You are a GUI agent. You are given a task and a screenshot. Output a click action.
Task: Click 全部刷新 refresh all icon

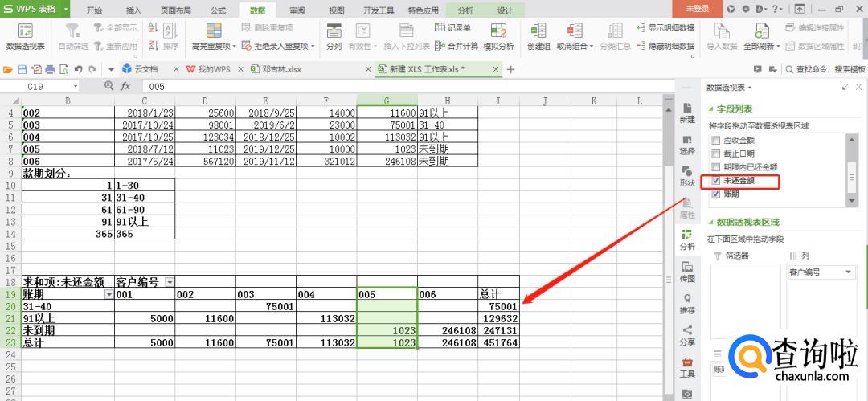762,30
